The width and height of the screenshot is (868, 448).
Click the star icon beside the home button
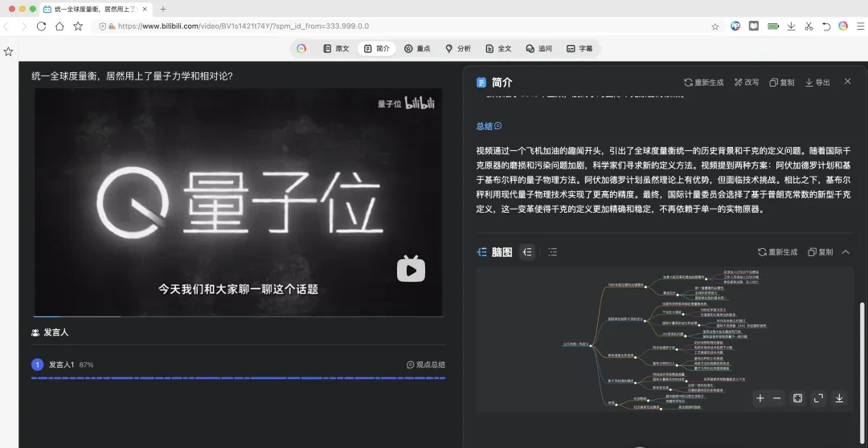tap(78, 26)
